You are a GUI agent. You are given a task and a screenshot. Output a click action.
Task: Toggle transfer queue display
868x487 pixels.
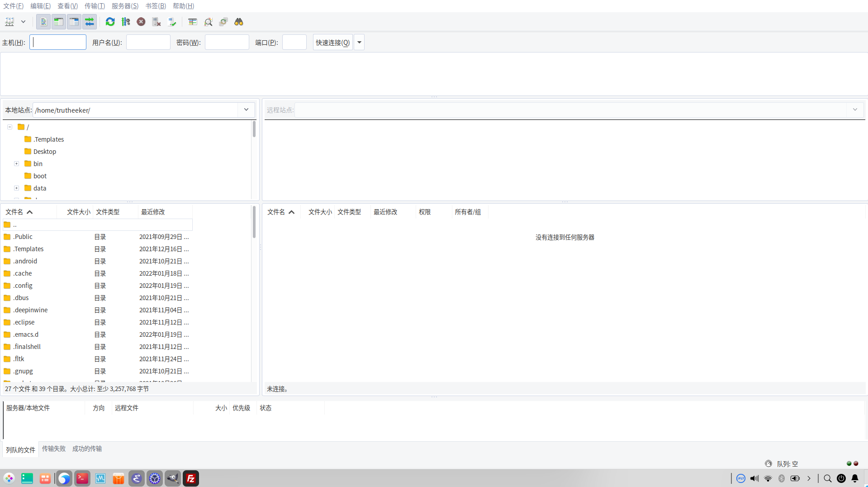(x=90, y=22)
